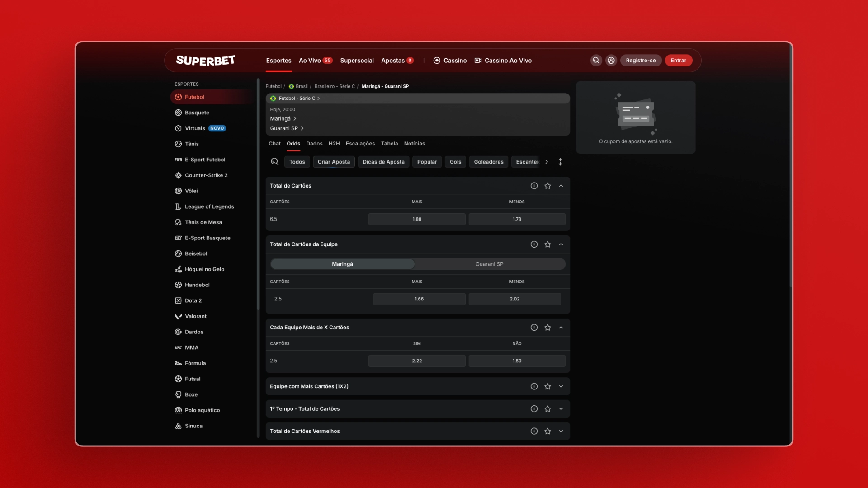The height and width of the screenshot is (488, 868).
Task: Open Counter-Strike 2 icon in sidebar
Action: 178,175
